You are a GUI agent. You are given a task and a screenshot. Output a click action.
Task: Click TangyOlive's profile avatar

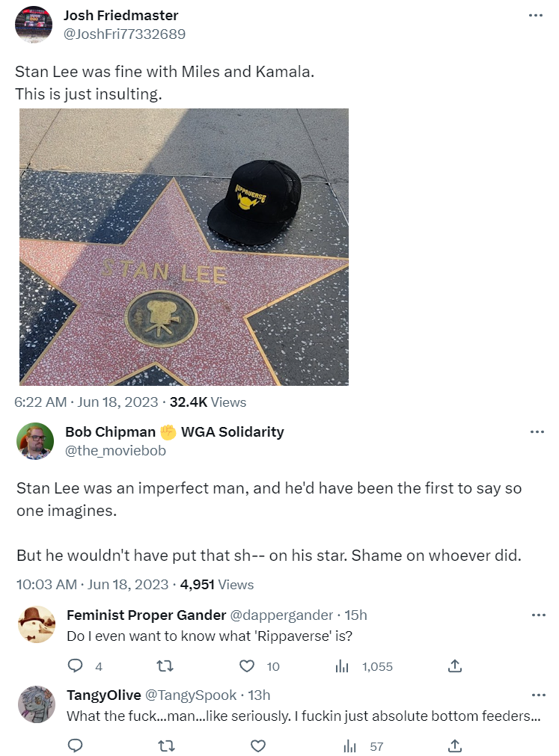coord(37,704)
